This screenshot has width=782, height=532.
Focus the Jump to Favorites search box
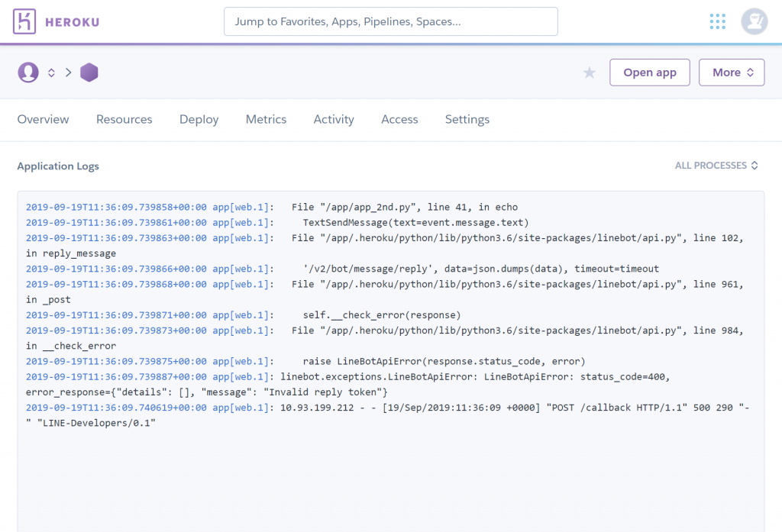(x=390, y=21)
